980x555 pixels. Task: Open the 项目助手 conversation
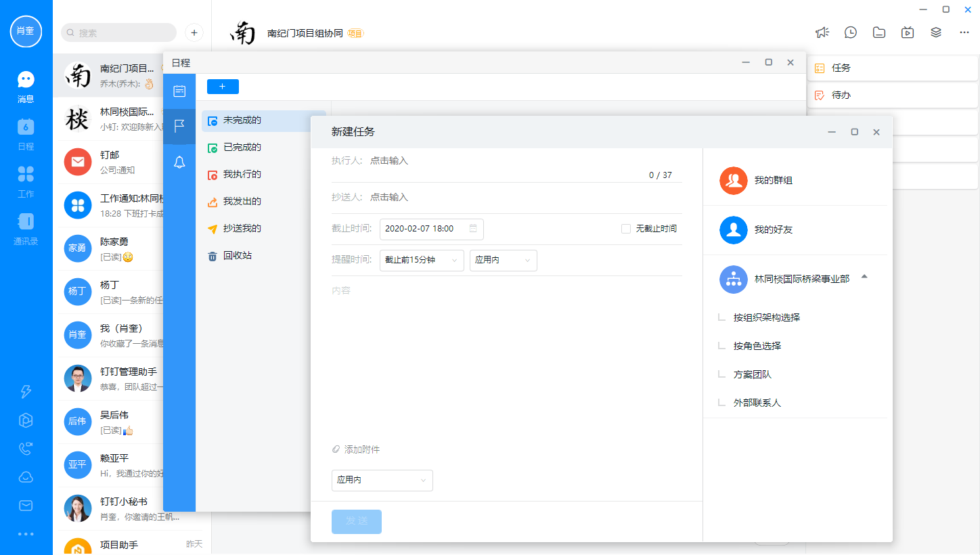point(132,543)
